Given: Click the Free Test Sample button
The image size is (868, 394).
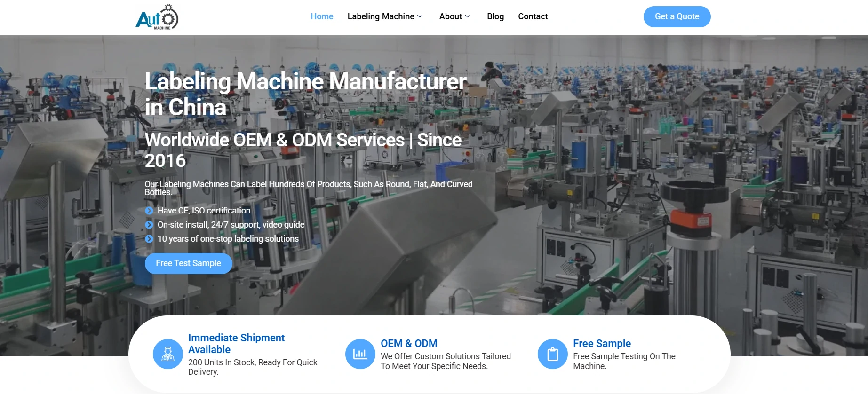Looking at the screenshot, I should pos(188,263).
